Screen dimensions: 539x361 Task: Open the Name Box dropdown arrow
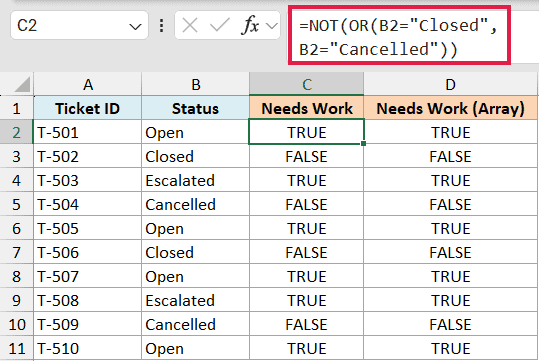(135, 26)
